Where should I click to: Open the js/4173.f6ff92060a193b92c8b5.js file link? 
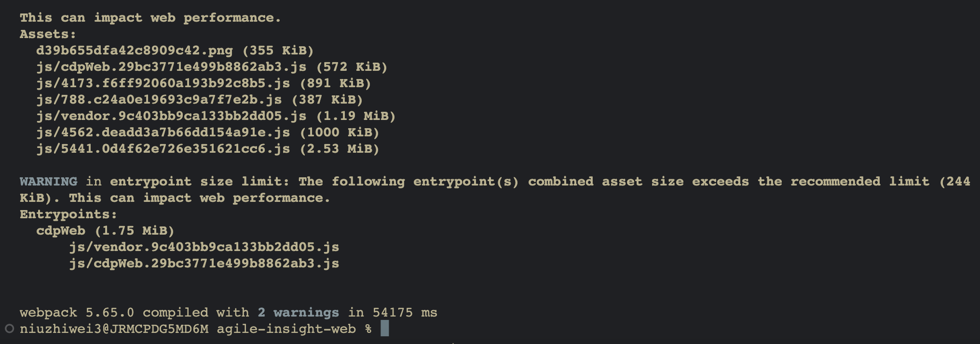point(163,83)
